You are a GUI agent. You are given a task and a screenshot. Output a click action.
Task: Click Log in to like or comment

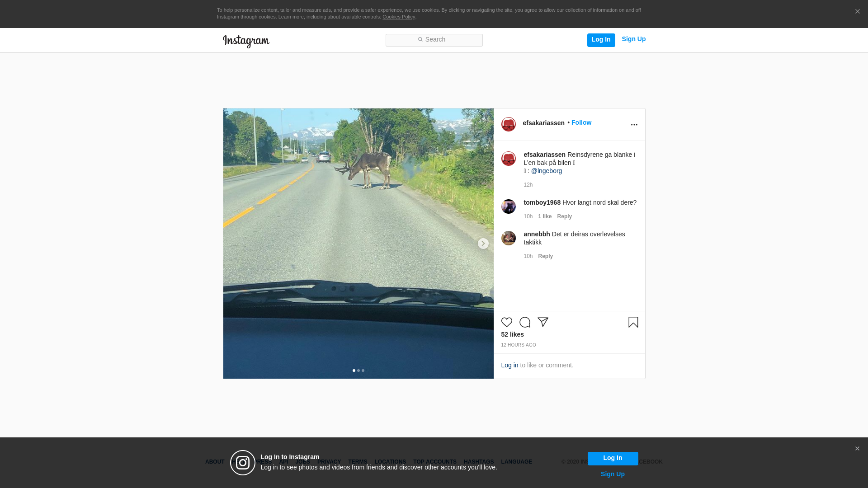(509, 365)
